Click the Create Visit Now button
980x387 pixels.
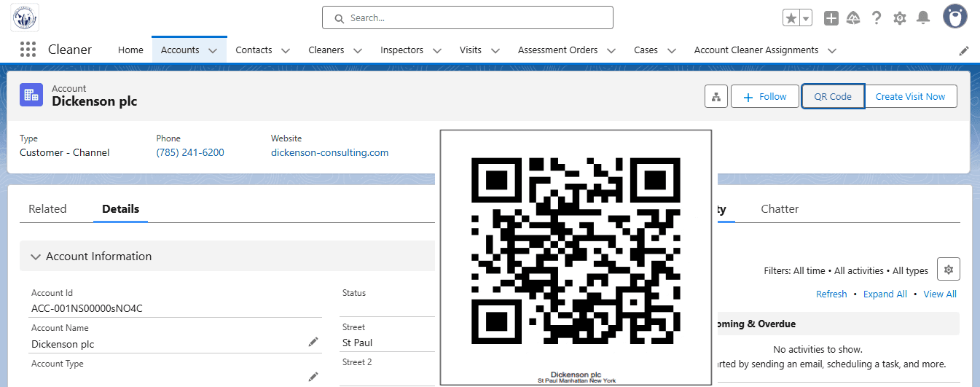(910, 96)
